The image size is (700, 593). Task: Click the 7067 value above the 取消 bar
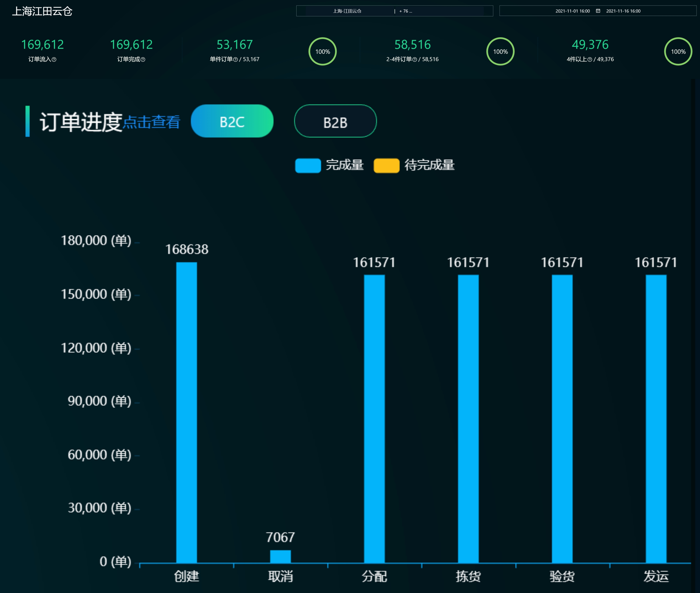tap(280, 537)
